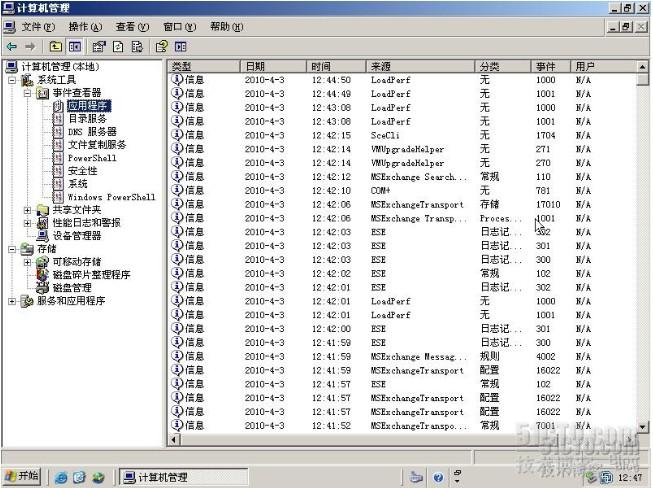Sort by the 类型 column header
The width and height of the screenshot is (653, 488).
click(x=204, y=67)
